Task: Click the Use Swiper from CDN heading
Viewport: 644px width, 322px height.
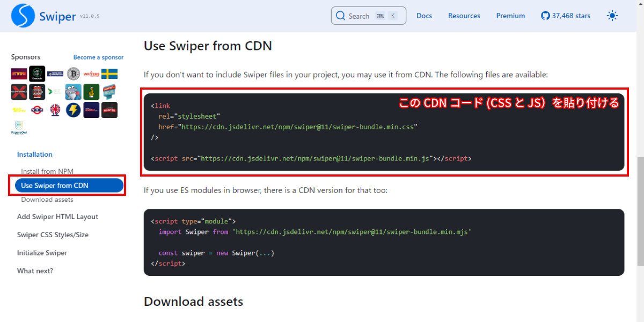Action: tap(208, 46)
